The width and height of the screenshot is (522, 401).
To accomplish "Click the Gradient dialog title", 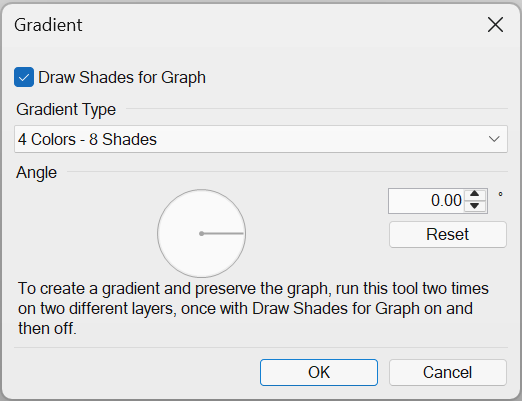I will coord(48,25).
